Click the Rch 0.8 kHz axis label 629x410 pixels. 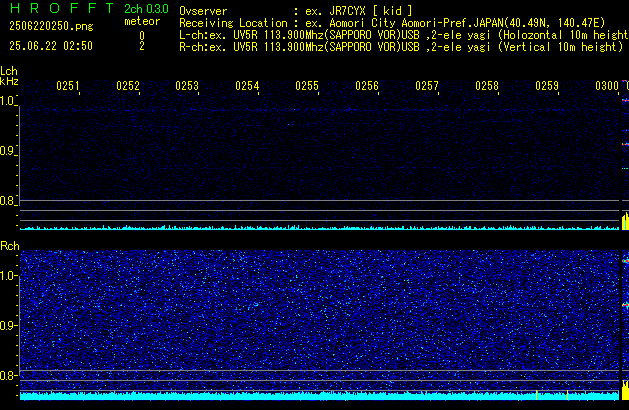tap(8, 375)
